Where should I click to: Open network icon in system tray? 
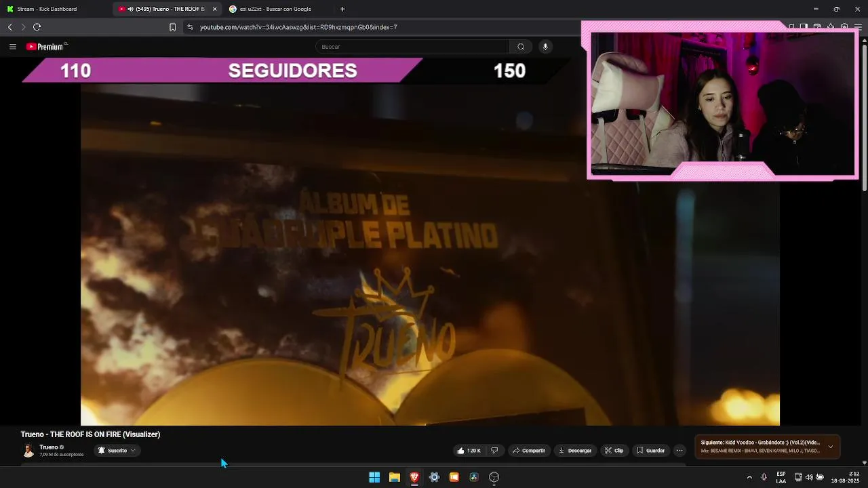(798, 477)
